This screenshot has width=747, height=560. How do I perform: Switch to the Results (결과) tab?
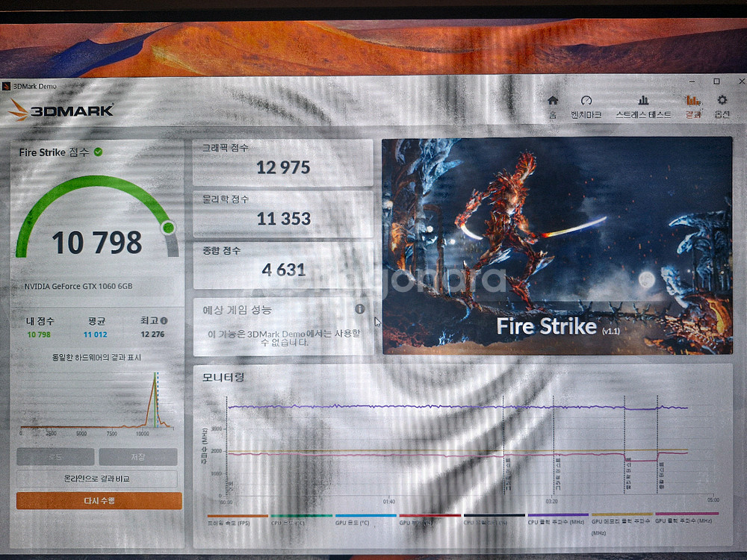tap(693, 107)
